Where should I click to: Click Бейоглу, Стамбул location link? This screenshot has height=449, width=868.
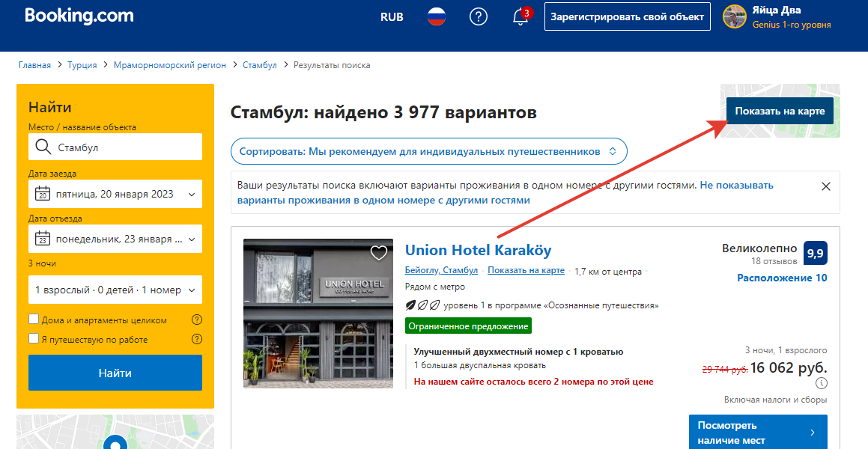pyautogui.click(x=441, y=271)
